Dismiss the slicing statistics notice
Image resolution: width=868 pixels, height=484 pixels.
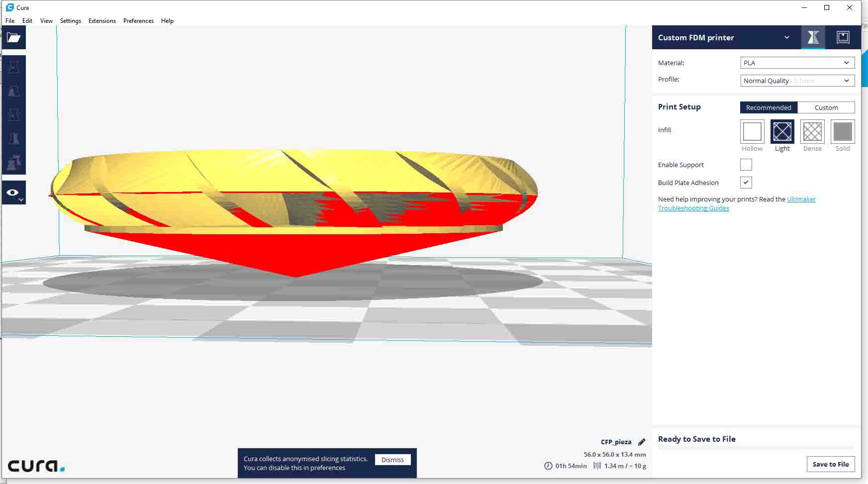(392, 460)
